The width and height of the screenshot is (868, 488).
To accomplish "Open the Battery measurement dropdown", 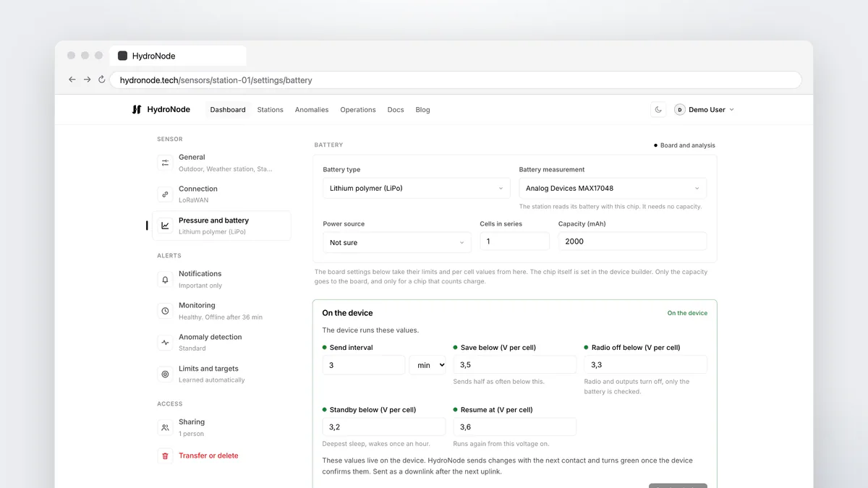I will coord(613,188).
